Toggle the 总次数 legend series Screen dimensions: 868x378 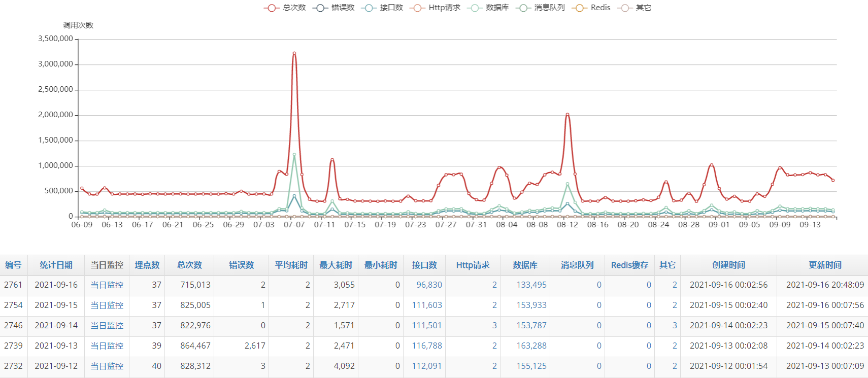[285, 8]
